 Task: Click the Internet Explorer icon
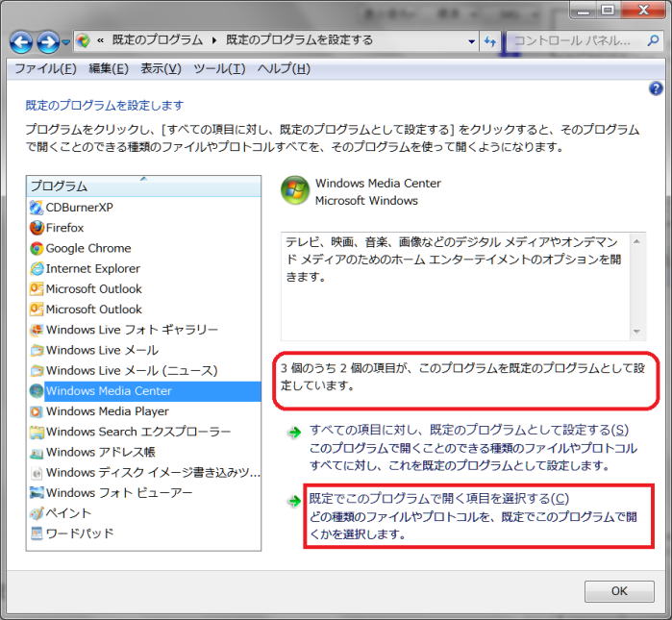[x=37, y=268]
